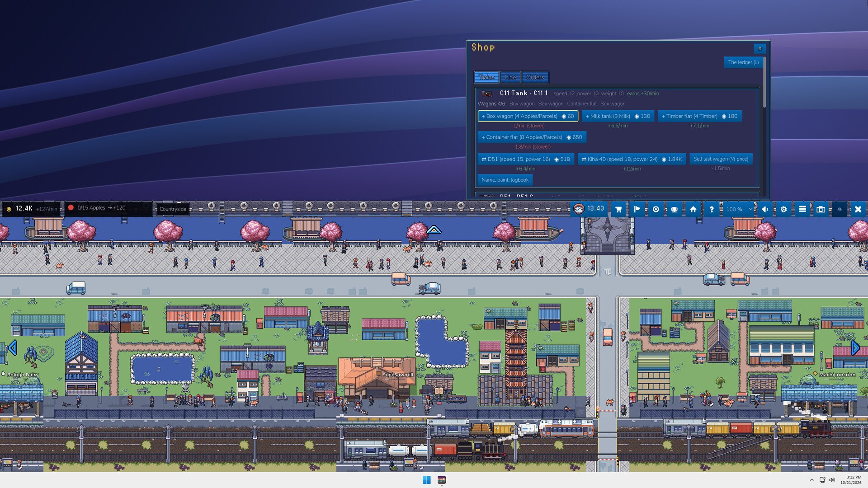Click the flag icon in toolbar
The width and height of the screenshot is (868, 488).
[637, 209]
